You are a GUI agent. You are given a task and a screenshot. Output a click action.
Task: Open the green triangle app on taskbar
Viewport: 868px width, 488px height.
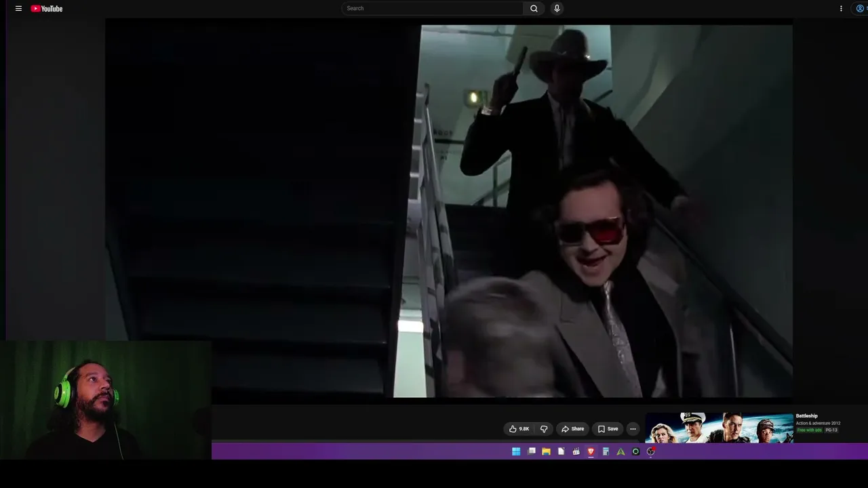tap(620, 451)
